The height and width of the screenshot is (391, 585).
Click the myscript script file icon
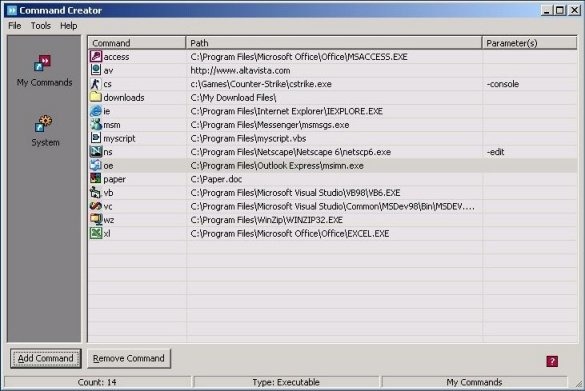[x=96, y=138]
